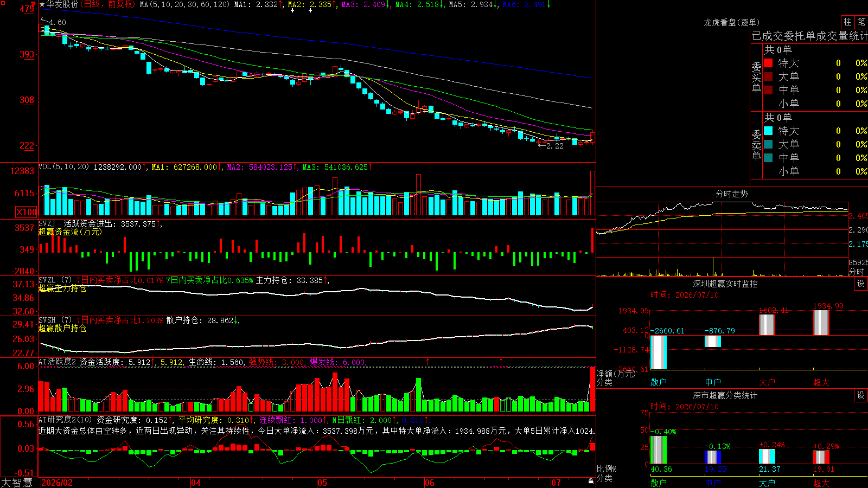Click the 散户 bar showing -2660.61
Image resolution: width=868 pixels, height=488 pixels.
pyautogui.click(x=659, y=352)
